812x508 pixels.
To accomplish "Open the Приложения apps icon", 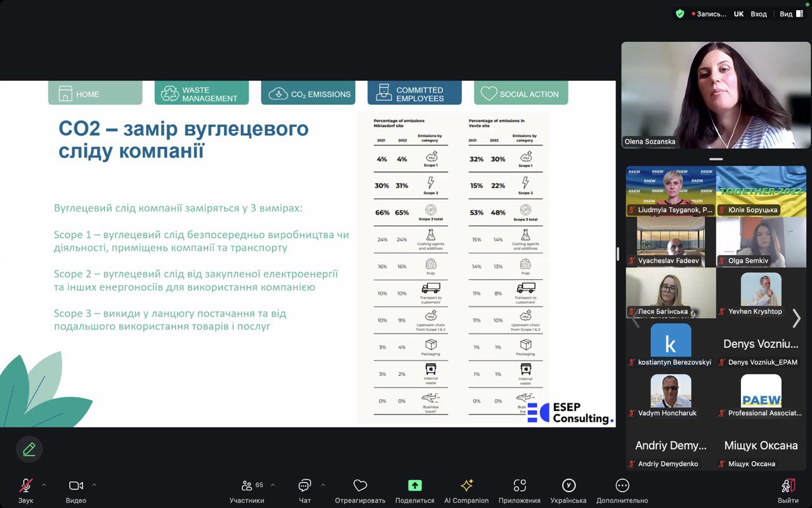I will coord(520,486).
